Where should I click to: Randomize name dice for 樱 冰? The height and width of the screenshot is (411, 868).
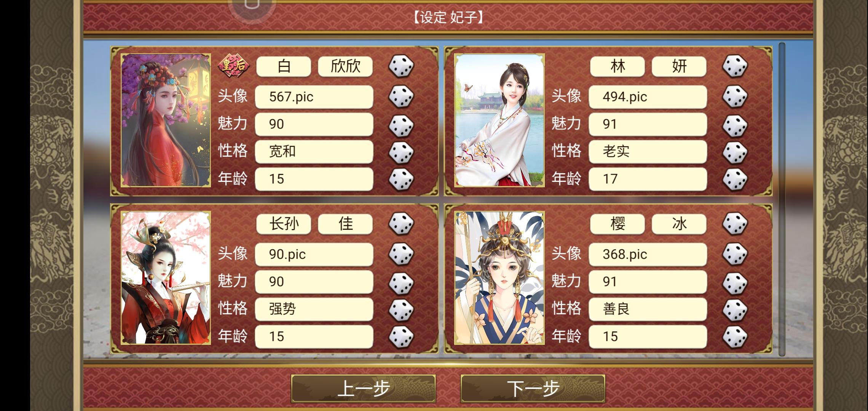[x=735, y=224]
